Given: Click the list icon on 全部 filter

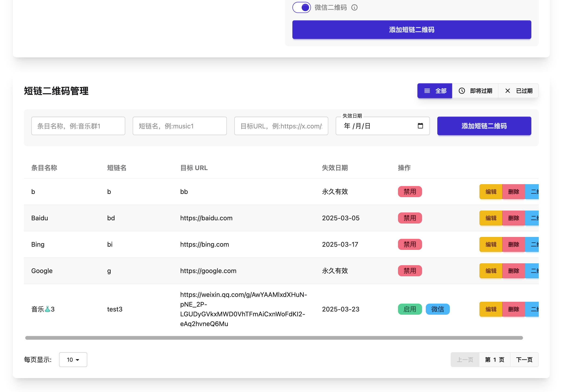Looking at the screenshot, I should click(427, 91).
